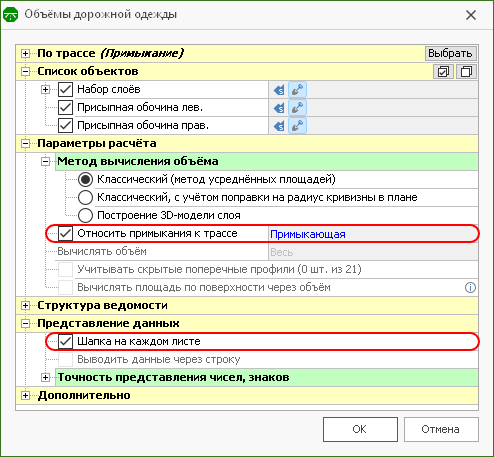Click shovel icon for Присыпная обочина прав.

[x=297, y=126]
